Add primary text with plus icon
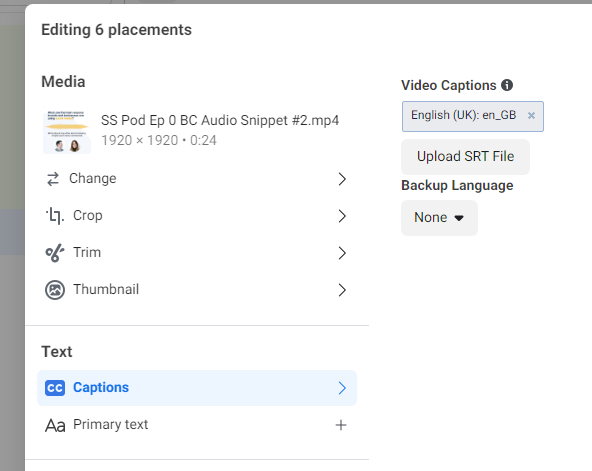Viewport: 592px width, 471px height. tap(341, 425)
